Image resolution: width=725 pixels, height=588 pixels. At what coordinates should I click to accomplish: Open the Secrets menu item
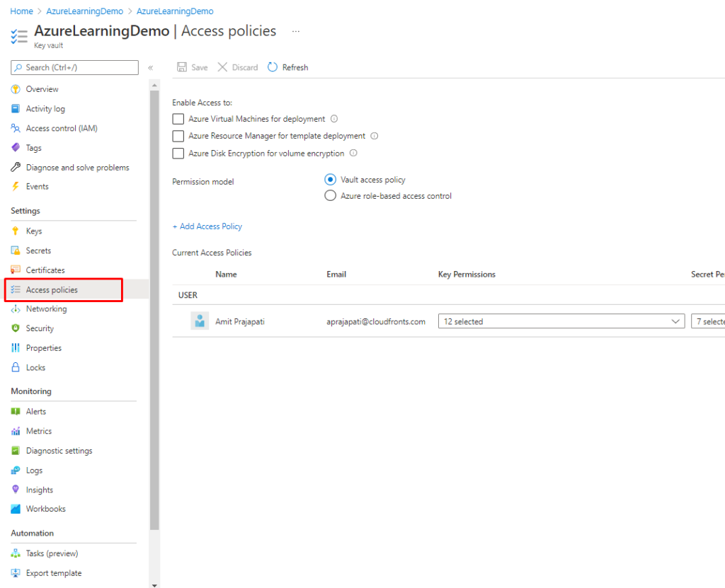[x=38, y=250]
